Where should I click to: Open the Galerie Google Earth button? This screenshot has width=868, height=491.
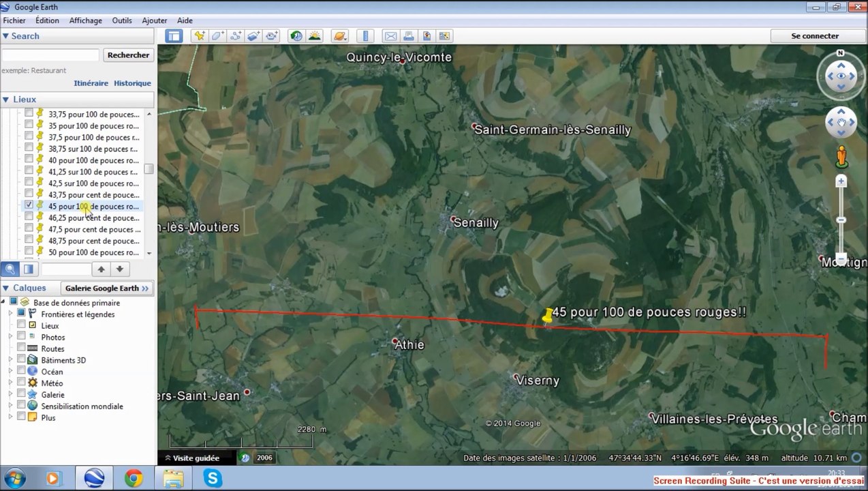click(107, 288)
